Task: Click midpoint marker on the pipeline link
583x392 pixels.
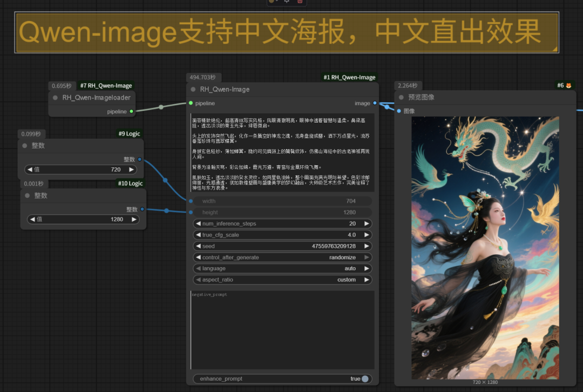Action: [x=161, y=107]
